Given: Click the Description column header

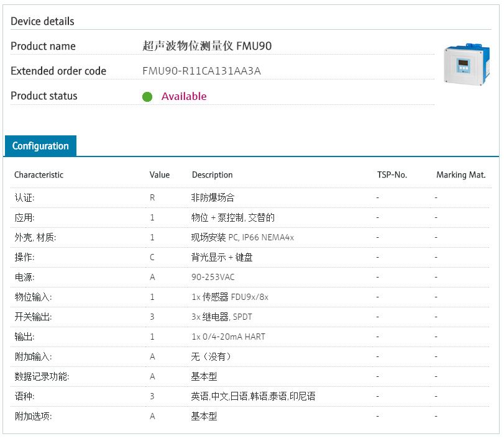Looking at the screenshot, I should click(x=212, y=175).
